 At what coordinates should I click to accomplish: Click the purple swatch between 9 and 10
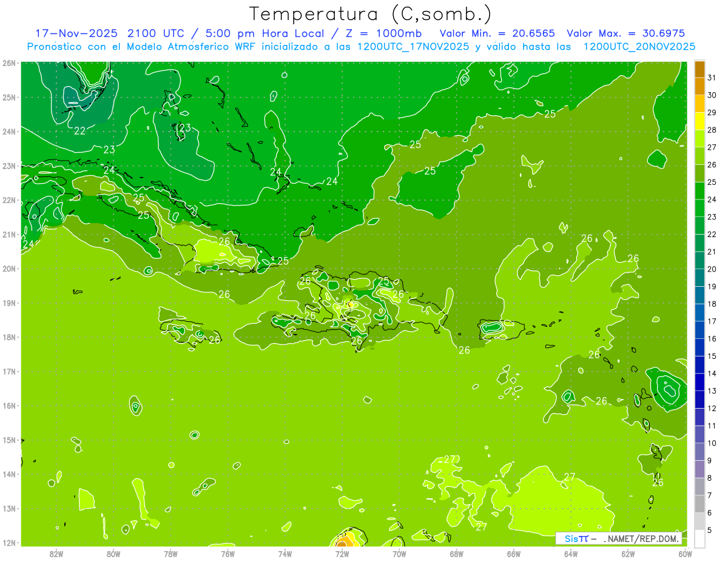(700, 452)
